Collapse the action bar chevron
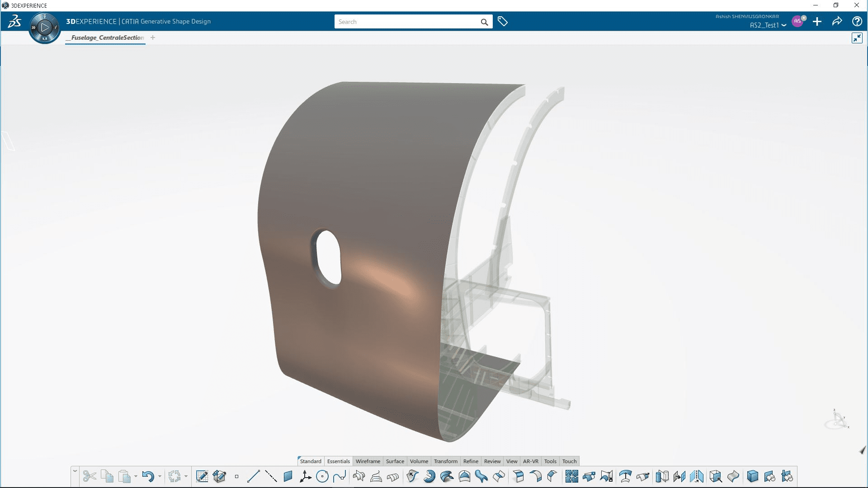This screenshot has width=868, height=488. [75, 471]
